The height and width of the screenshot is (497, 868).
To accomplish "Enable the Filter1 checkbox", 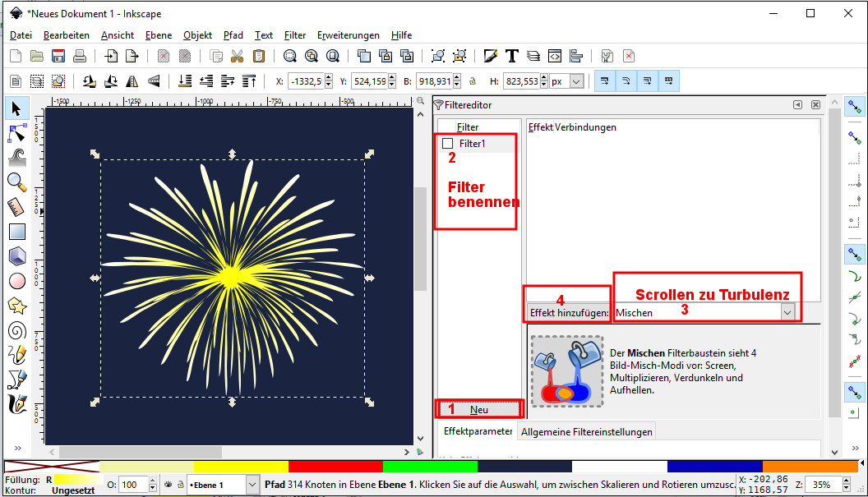I will point(448,144).
